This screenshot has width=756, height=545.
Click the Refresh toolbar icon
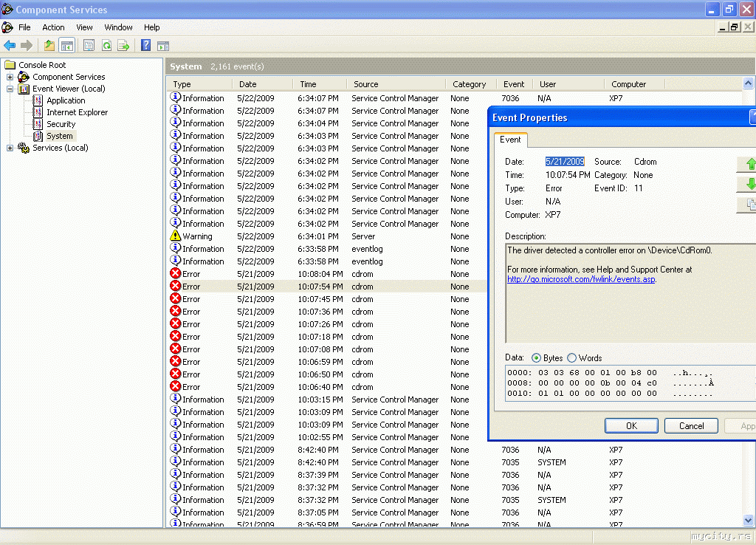click(106, 46)
